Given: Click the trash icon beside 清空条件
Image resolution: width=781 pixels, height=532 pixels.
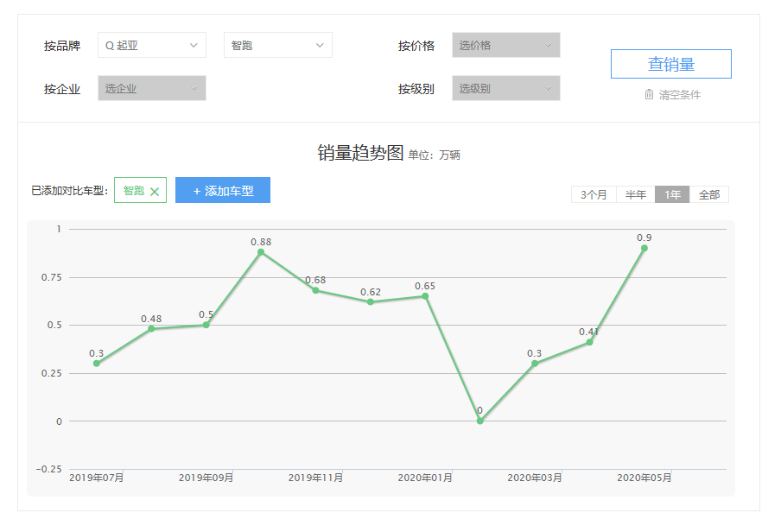Looking at the screenshot, I should [x=649, y=95].
